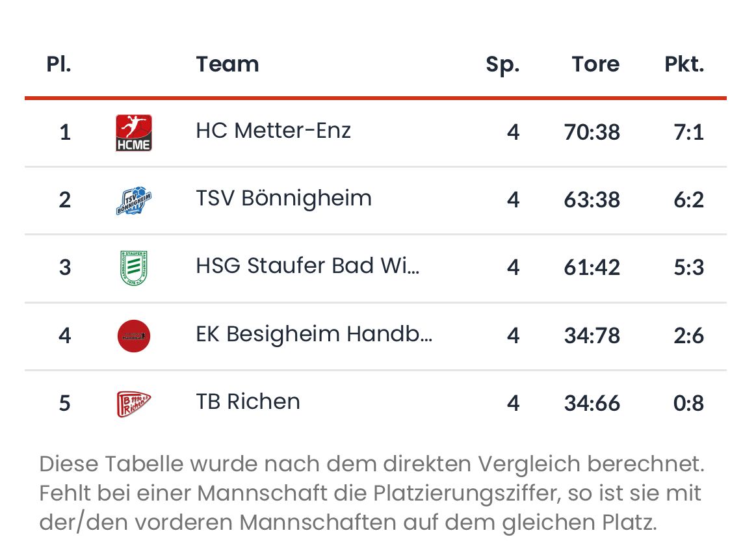Click the 34:78 goals value
Image resolution: width=756 pixels, height=548 pixels.
click(592, 336)
